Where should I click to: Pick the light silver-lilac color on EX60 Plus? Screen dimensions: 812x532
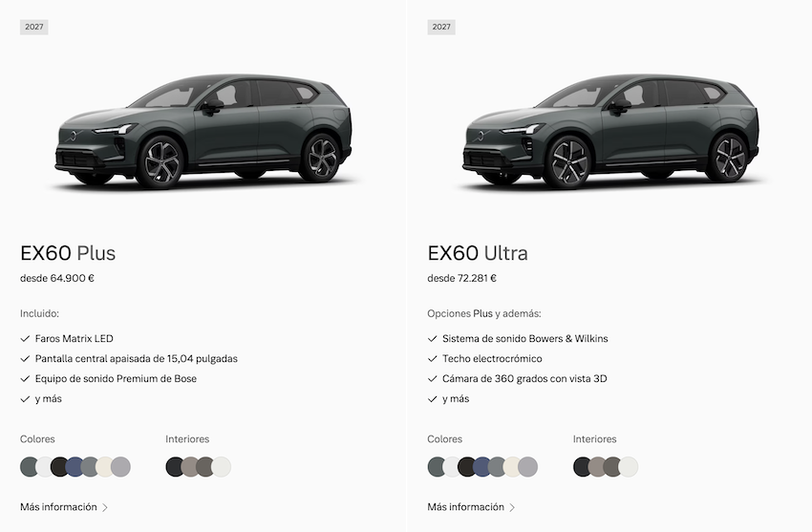pyautogui.click(x=120, y=467)
